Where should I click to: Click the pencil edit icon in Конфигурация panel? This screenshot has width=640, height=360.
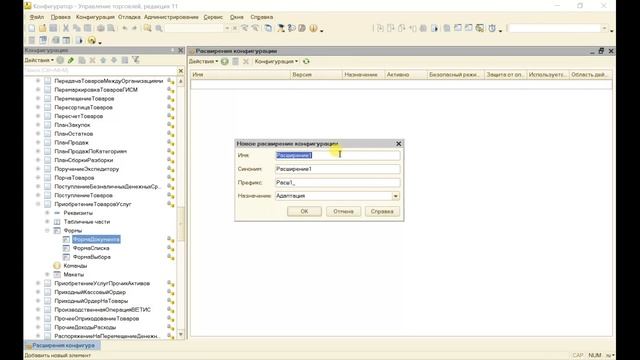click(71, 60)
